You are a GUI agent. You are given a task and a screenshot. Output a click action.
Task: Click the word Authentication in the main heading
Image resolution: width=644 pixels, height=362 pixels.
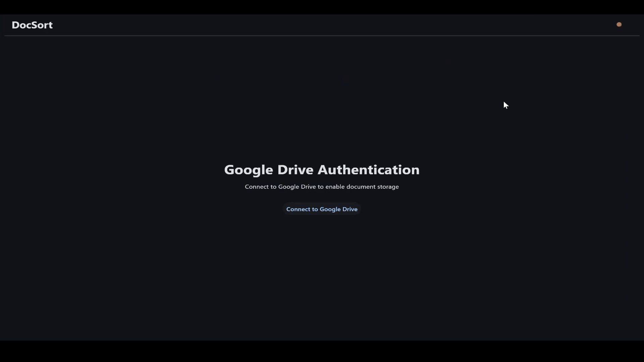click(x=368, y=170)
